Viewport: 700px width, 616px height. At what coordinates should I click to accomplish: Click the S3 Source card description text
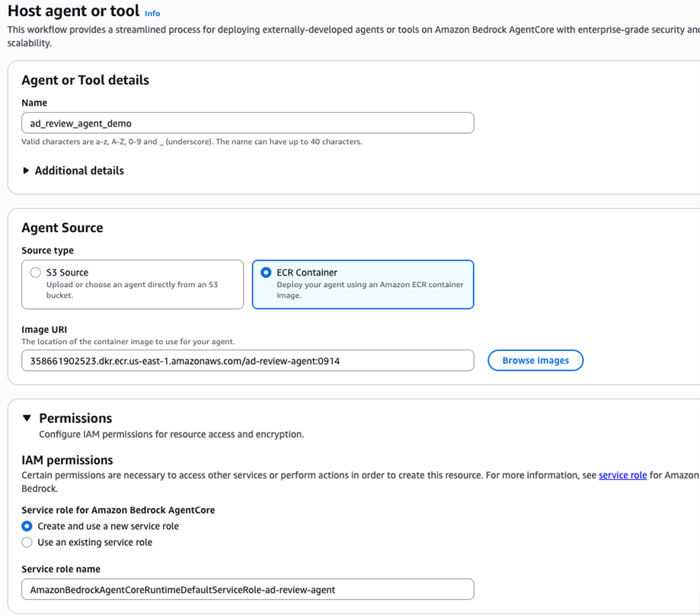(133, 289)
